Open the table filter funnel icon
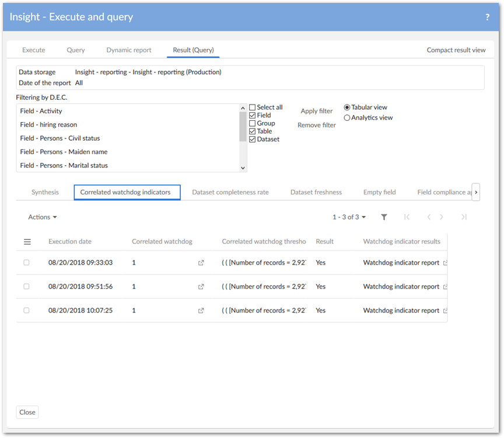The width and height of the screenshot is (504, 438). click(384, 217)
